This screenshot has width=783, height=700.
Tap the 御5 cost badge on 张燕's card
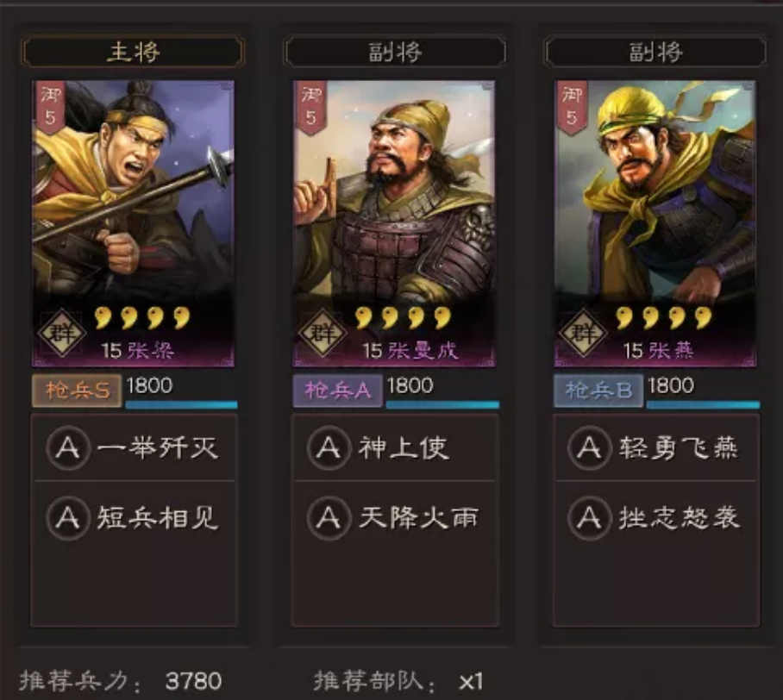coord(573,107)
